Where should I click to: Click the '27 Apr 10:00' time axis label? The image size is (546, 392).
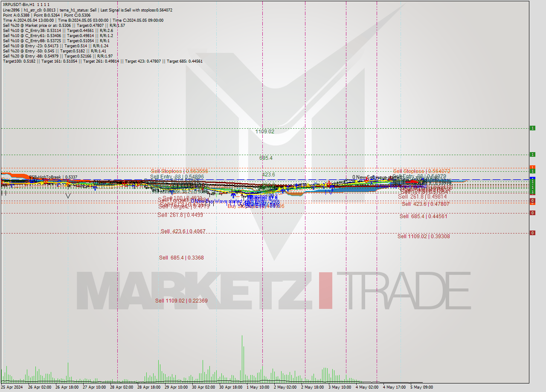(94, 387)
